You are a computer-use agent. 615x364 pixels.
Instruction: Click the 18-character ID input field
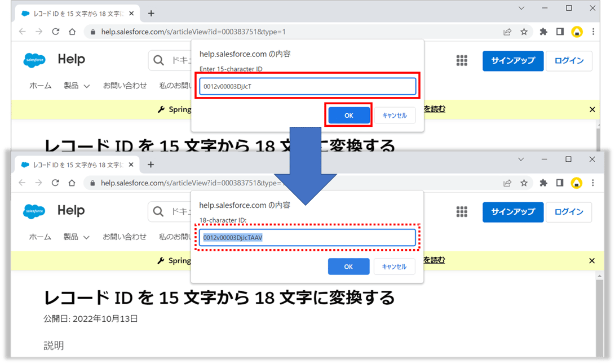307,237
